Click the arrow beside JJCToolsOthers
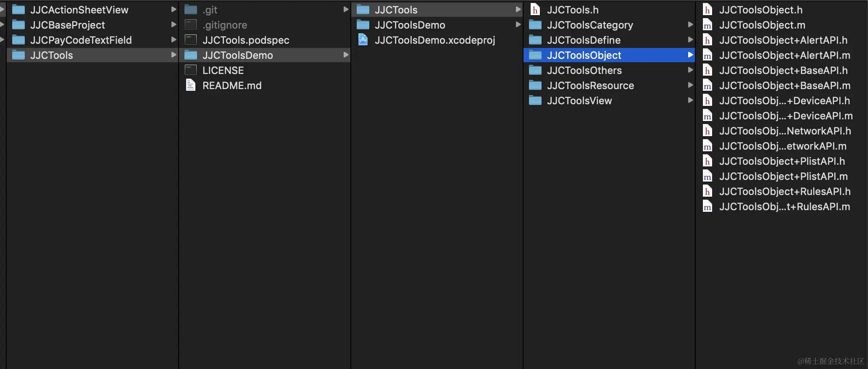868x369 pixels. coord(690,70)
